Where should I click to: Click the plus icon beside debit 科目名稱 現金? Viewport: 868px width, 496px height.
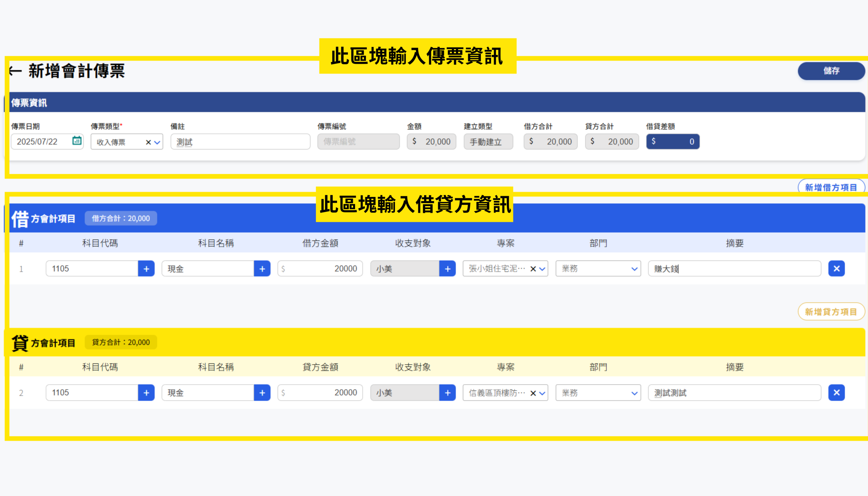262,269
